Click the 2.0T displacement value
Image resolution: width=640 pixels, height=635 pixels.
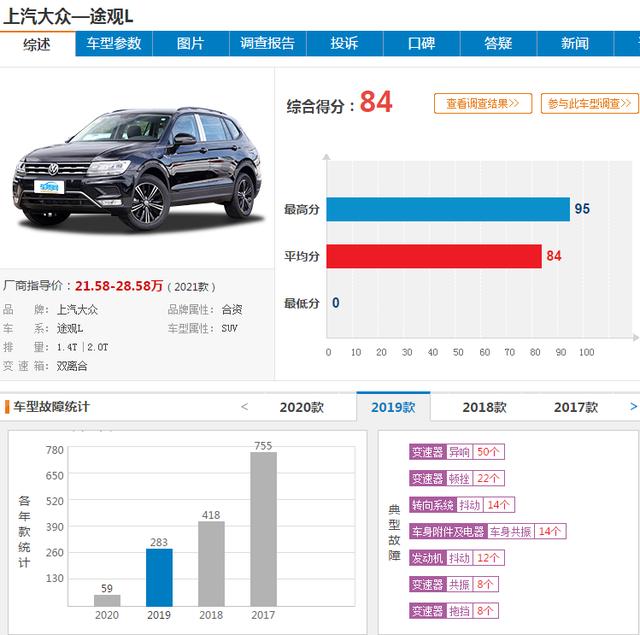click(x=98, y=347)
